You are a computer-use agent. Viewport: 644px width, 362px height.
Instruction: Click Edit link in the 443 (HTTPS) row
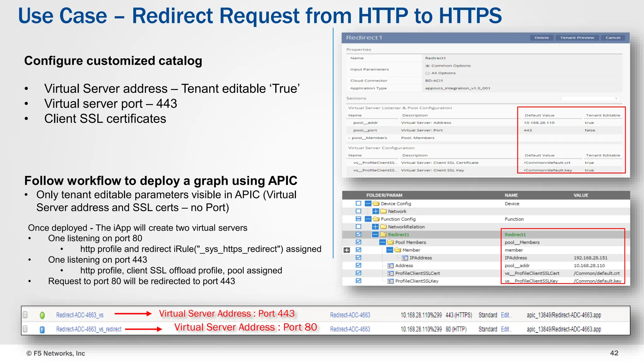tap(506, 315)
